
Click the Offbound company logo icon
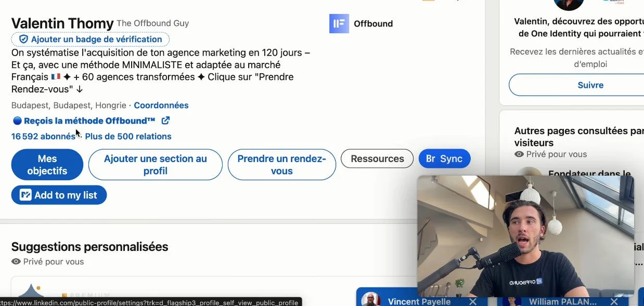click(339, 23)
